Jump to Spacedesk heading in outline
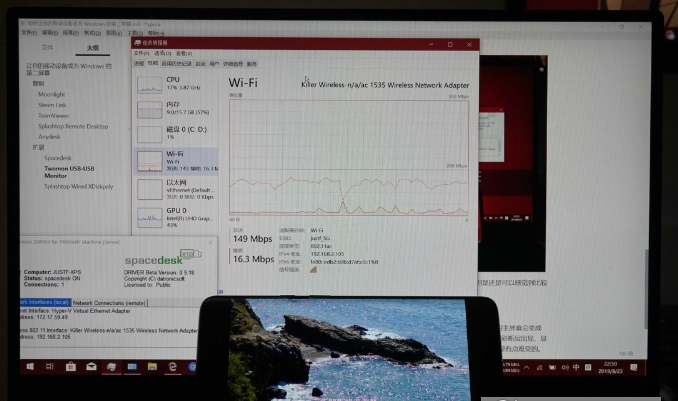678x401 pixels. click(58, 158)
